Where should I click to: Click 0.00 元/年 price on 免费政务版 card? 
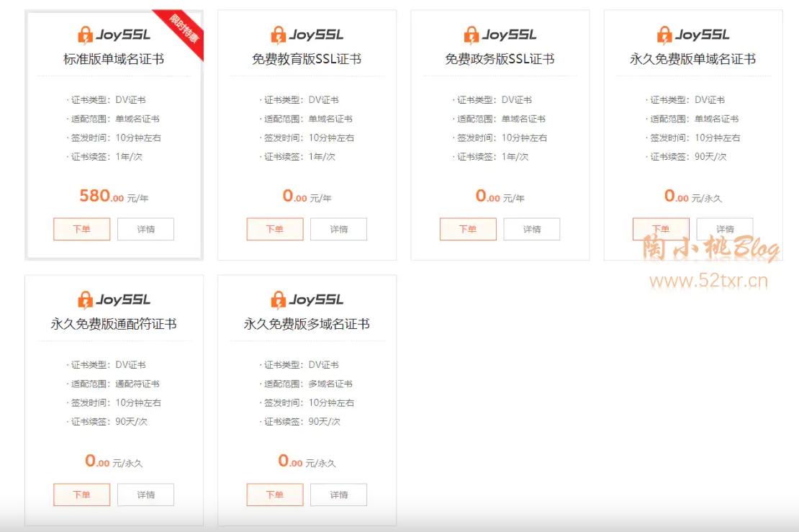click(x=500, y=197)
